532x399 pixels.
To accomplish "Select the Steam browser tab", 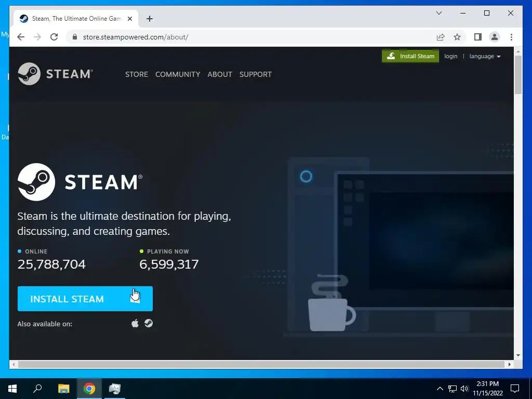I will [x=75, y=19].
